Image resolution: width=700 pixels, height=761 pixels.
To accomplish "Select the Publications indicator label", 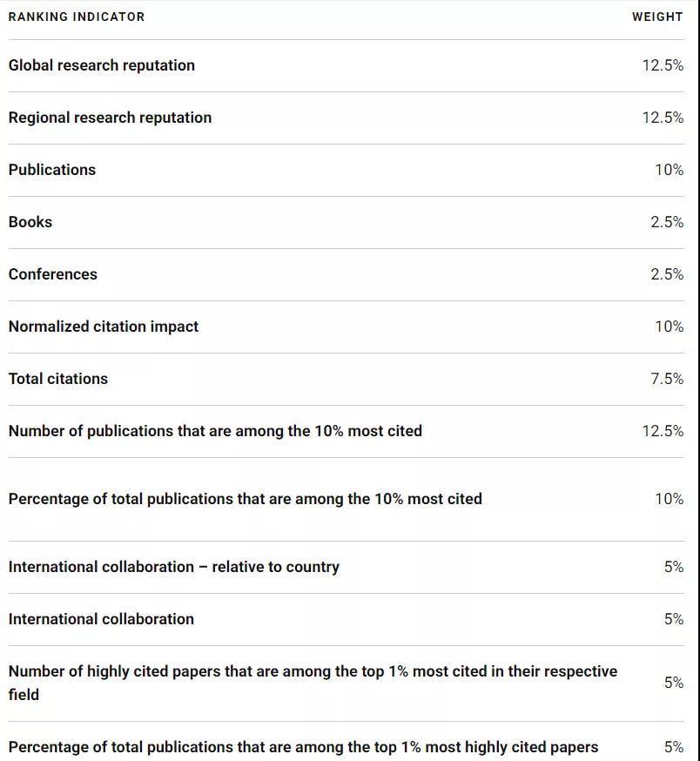I will click(52, 170).
